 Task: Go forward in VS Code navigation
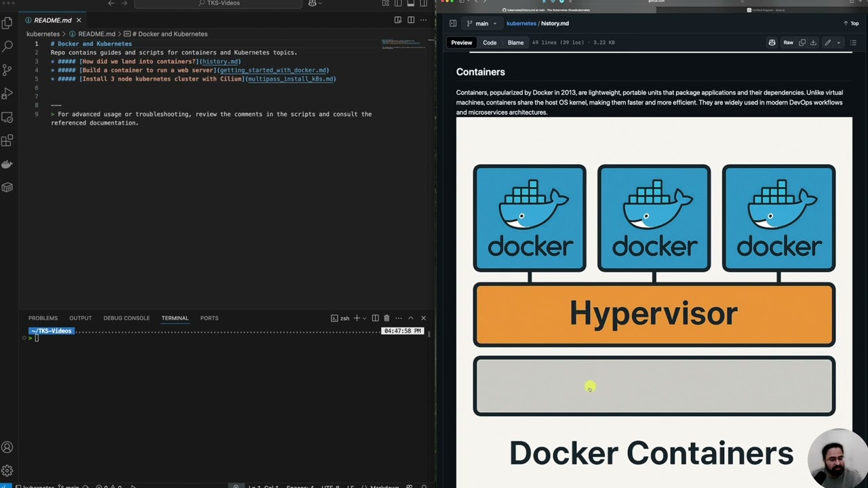point(125,3)
